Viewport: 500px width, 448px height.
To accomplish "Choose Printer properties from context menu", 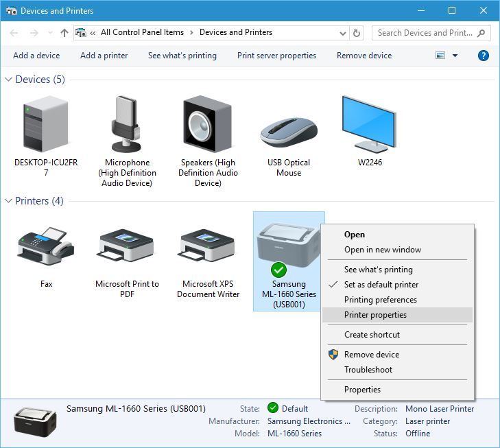I will (375, 315).
